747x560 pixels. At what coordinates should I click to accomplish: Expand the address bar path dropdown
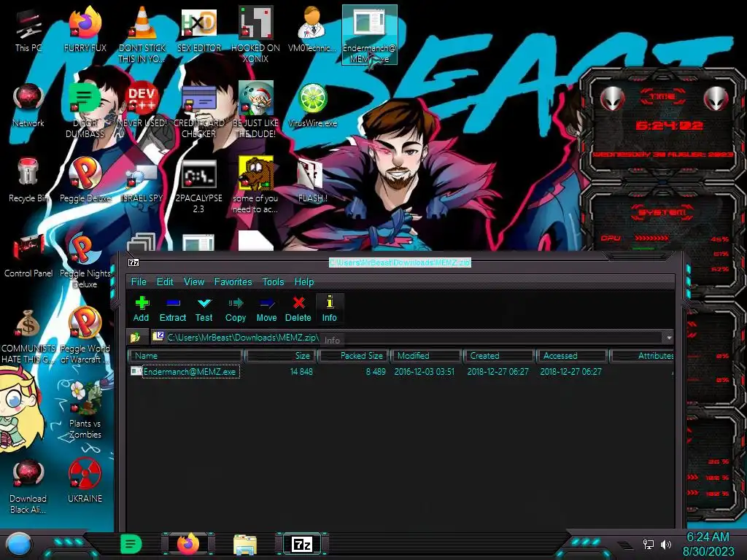(669, 338)
